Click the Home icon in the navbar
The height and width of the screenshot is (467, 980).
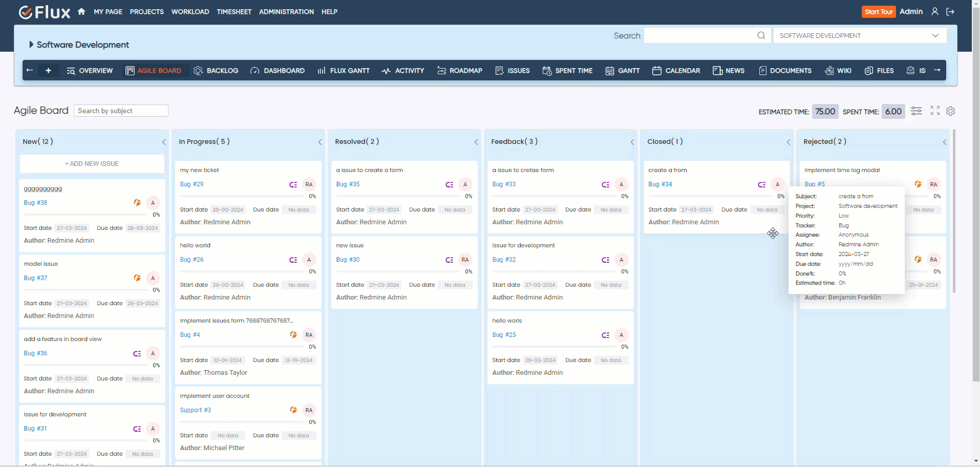click(x=81, y=11)
